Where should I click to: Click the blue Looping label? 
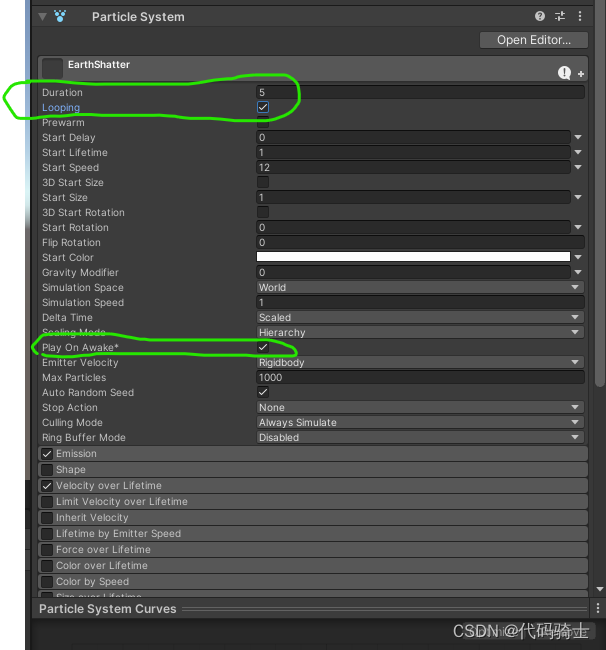(x=61, y=107)
